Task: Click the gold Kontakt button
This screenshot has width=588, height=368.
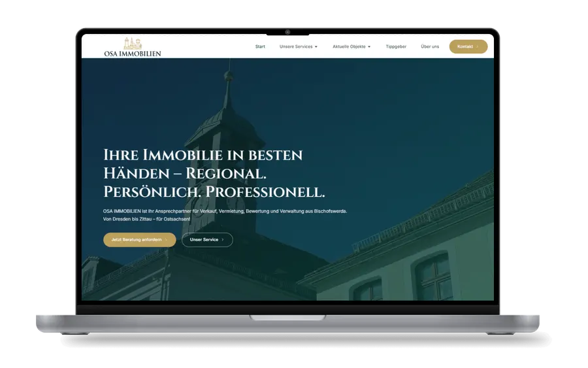Action: point(468,46)
